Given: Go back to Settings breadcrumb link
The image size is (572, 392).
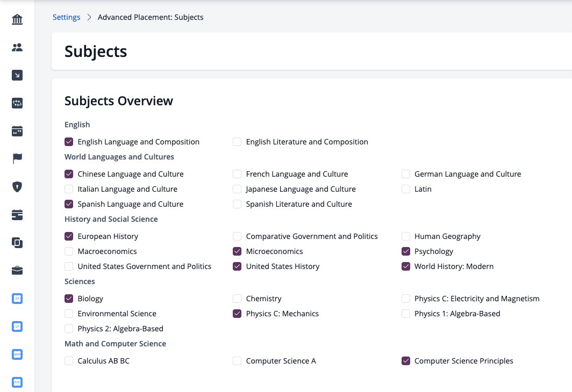Looking at the screenshot, I should pos(67,17).
